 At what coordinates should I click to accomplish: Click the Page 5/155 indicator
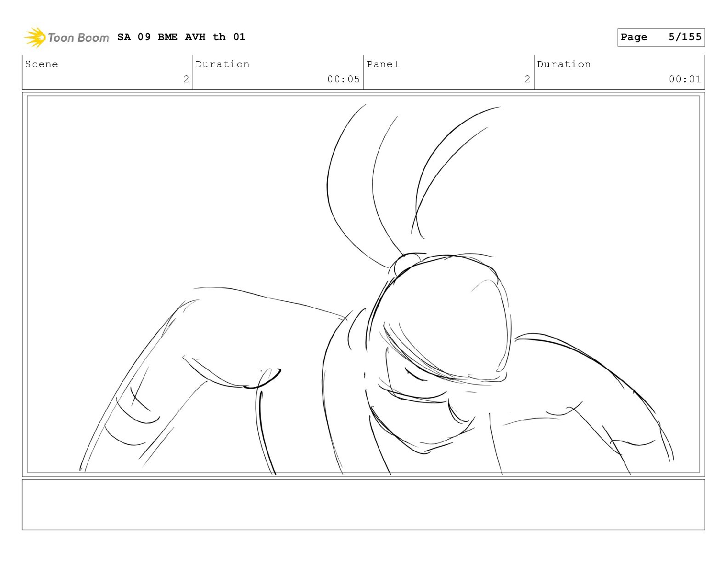[661, 37]
